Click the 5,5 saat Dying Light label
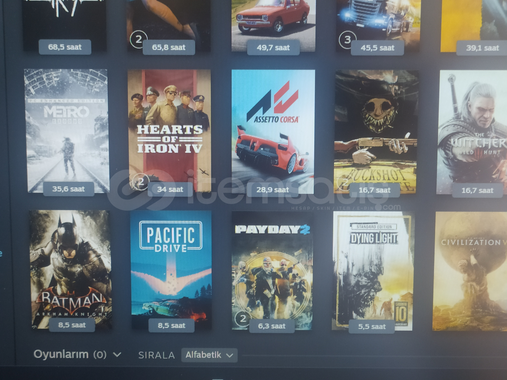507x380 pixels. (x=371, y=327)
